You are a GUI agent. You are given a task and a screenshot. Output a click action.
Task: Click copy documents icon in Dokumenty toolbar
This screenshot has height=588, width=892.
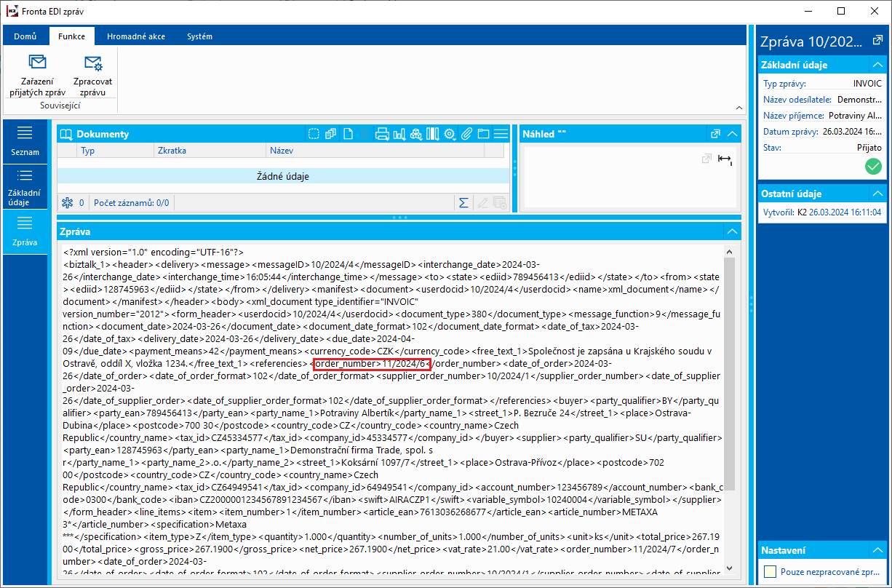point(331,134)
